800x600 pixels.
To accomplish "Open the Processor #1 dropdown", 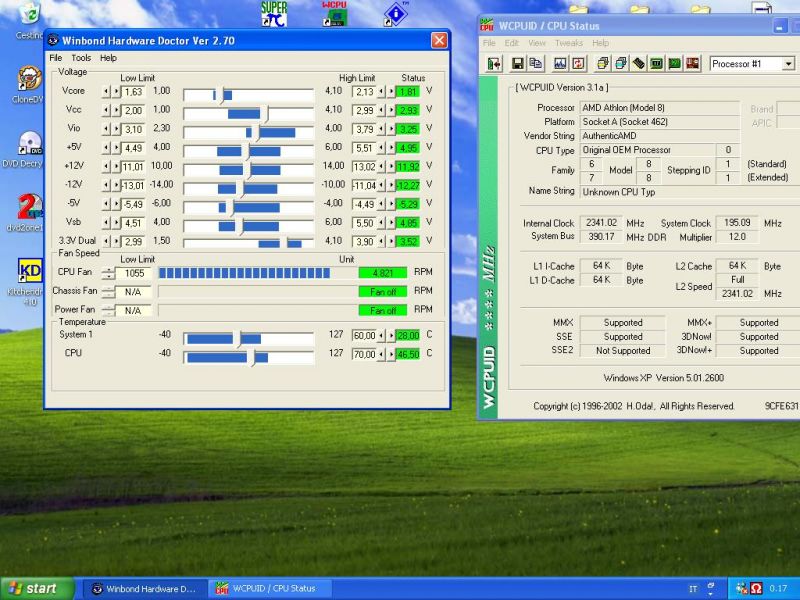I will coord(789,64).
